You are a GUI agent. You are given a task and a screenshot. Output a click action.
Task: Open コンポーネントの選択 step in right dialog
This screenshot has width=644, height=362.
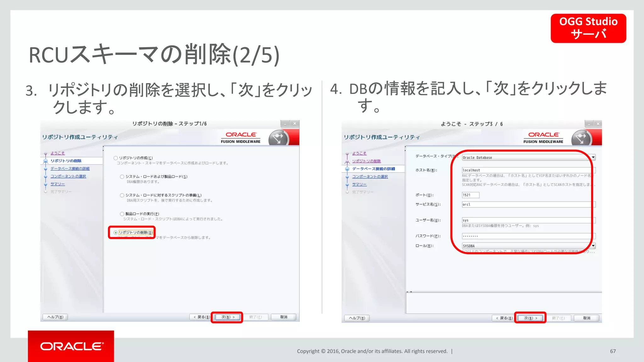coord(370,177)
